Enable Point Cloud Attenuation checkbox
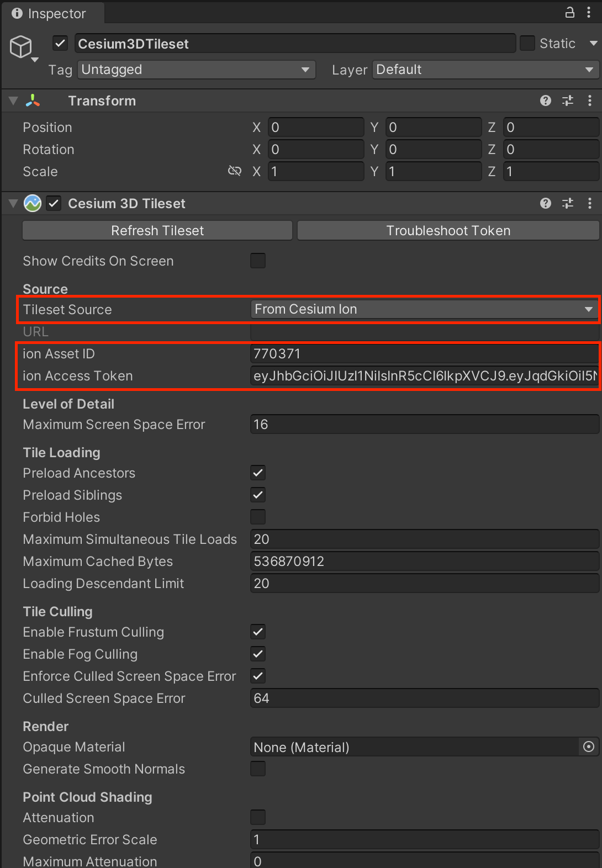The width and height of the screenshot is (602, 868). tap(258, 817)
